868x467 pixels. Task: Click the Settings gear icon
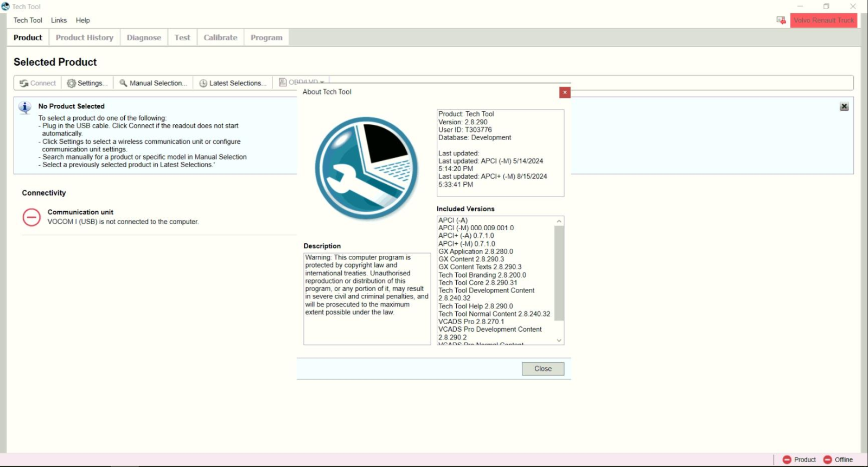click(71, 83)
